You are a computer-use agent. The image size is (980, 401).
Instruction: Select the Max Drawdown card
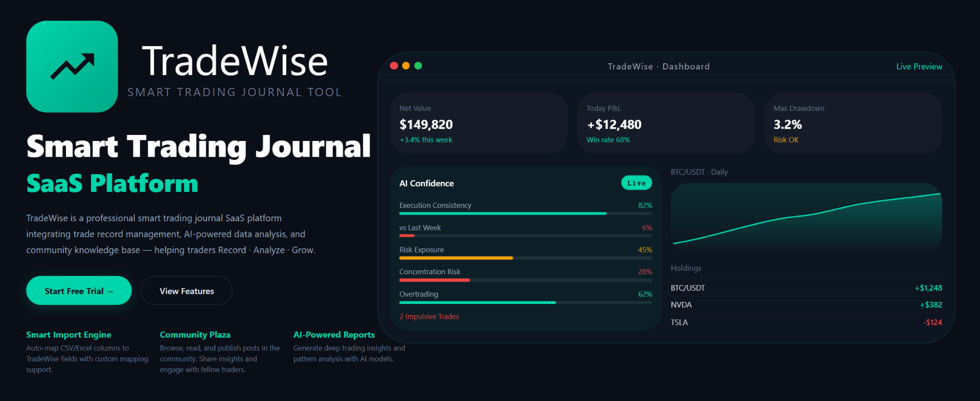(853, 123)
